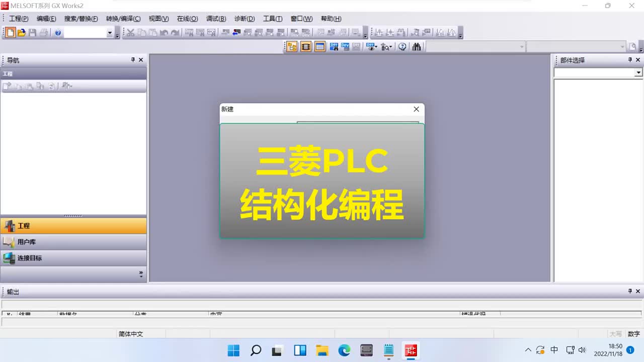The image size is (644, 362).
Task: Open the 工具(T) menu
Action: click(x=273, y=19)
